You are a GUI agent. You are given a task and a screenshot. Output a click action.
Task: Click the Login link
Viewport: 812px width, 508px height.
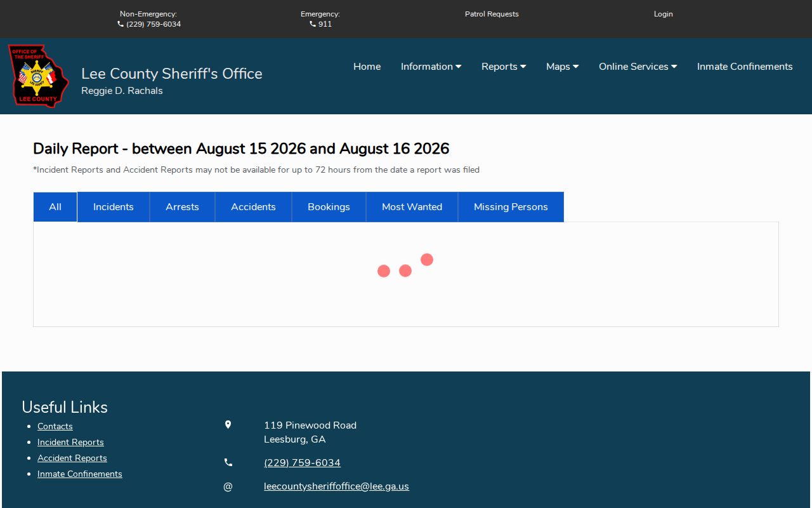[x=664, y=14]
